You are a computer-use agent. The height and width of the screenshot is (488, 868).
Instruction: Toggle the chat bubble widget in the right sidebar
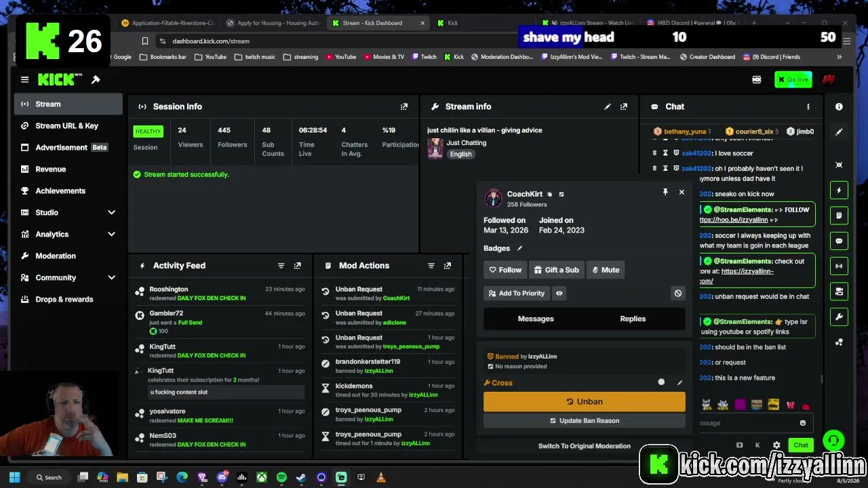coord(839,241)
